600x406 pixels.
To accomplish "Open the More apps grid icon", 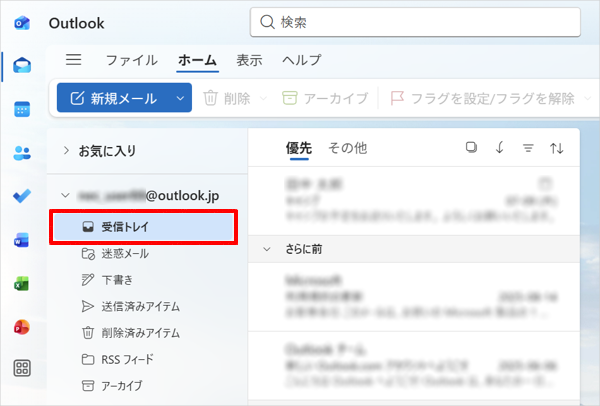I will point(22,368).
